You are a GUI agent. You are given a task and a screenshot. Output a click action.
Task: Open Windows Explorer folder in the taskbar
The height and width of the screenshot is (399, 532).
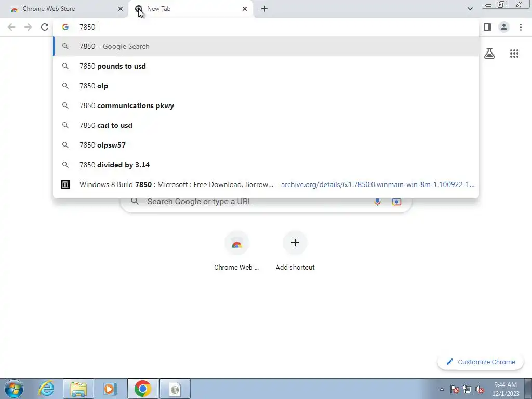(x=78, y=389)
